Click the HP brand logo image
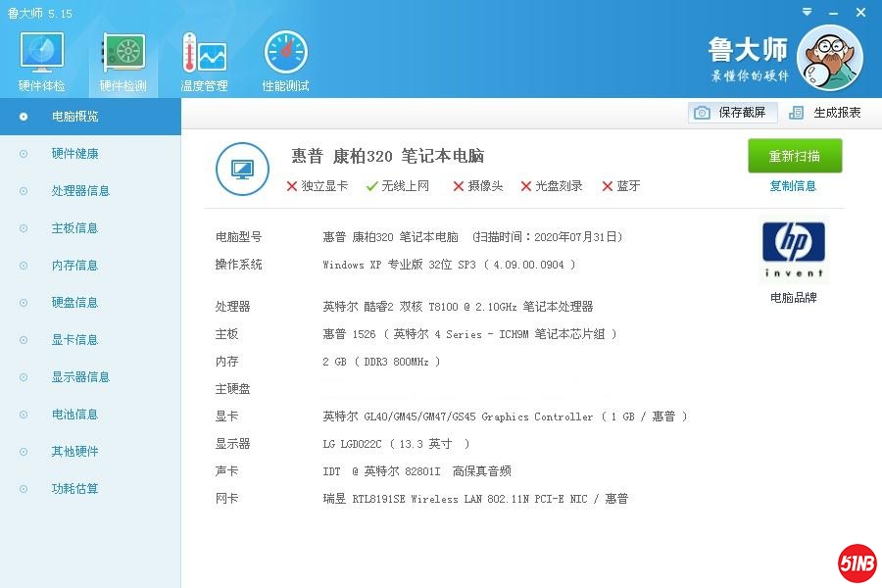The image size is (882, 588). 793,251
